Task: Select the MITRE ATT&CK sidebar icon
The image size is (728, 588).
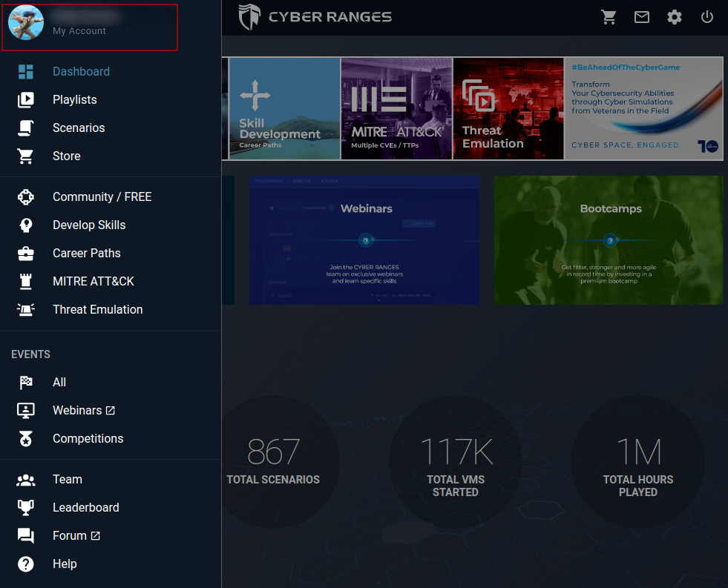Action: click(26, 281)
